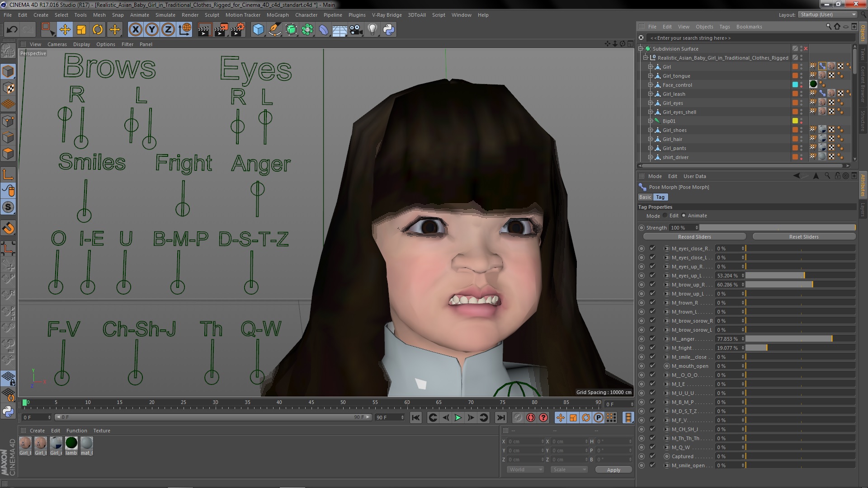Click the search string input field

click(x=750, y=38)
